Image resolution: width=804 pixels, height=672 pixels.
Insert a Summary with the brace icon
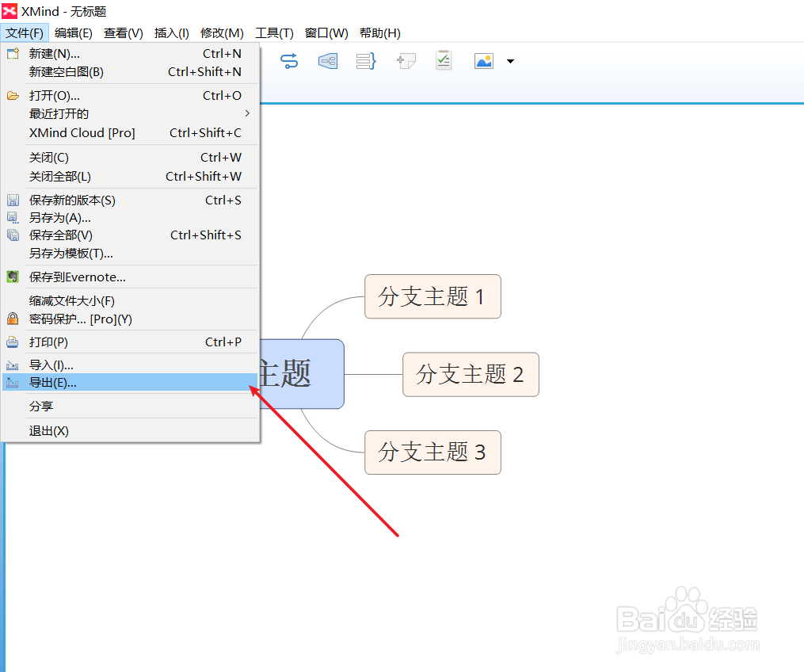(x=365, y=61)
